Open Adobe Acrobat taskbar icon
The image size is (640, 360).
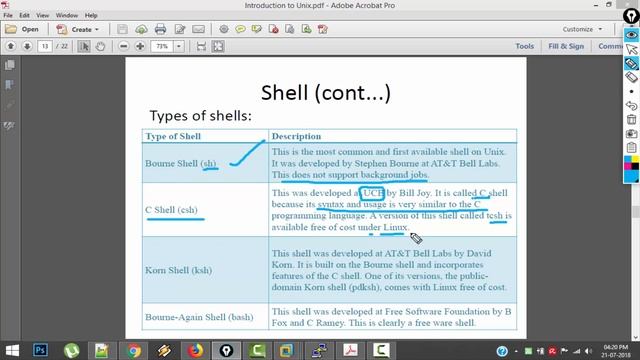click(x=350, y=351)
